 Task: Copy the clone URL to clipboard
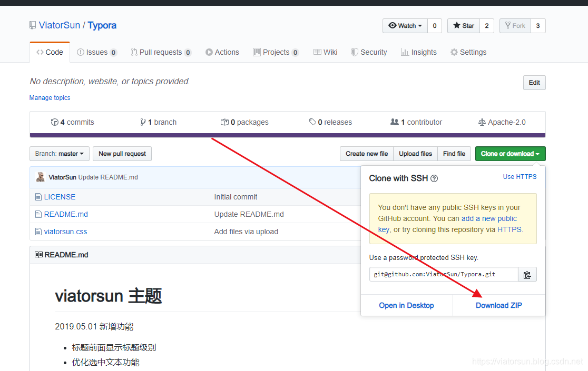pyautogui.click(x=527, y=274)
